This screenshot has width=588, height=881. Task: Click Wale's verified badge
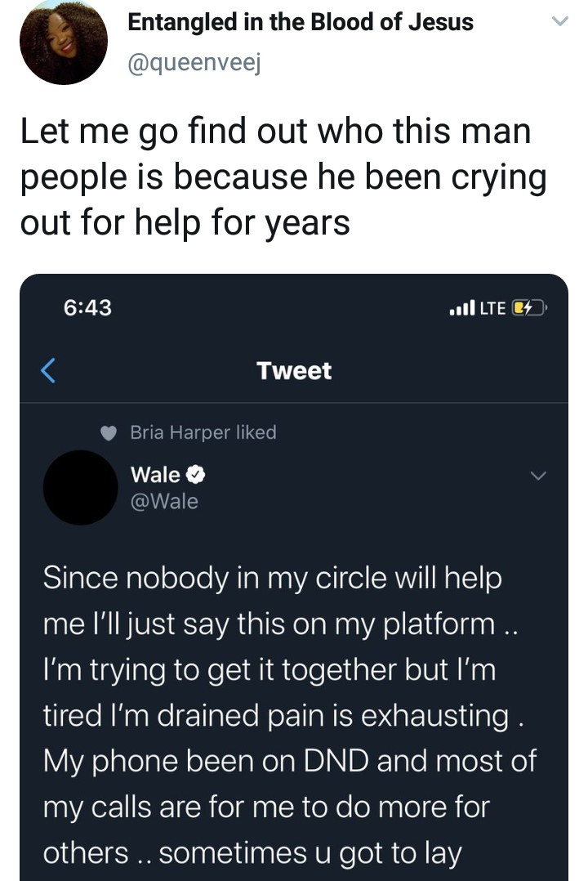195,475
